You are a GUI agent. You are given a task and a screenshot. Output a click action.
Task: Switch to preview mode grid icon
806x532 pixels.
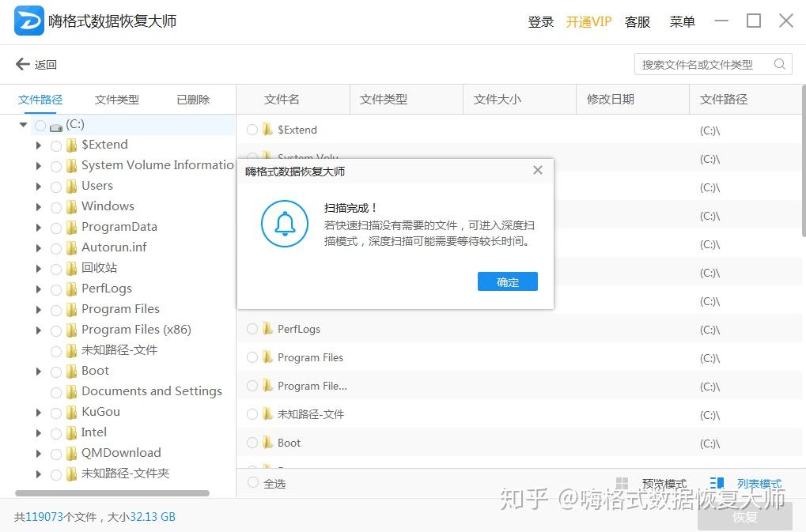click(622, 484)
